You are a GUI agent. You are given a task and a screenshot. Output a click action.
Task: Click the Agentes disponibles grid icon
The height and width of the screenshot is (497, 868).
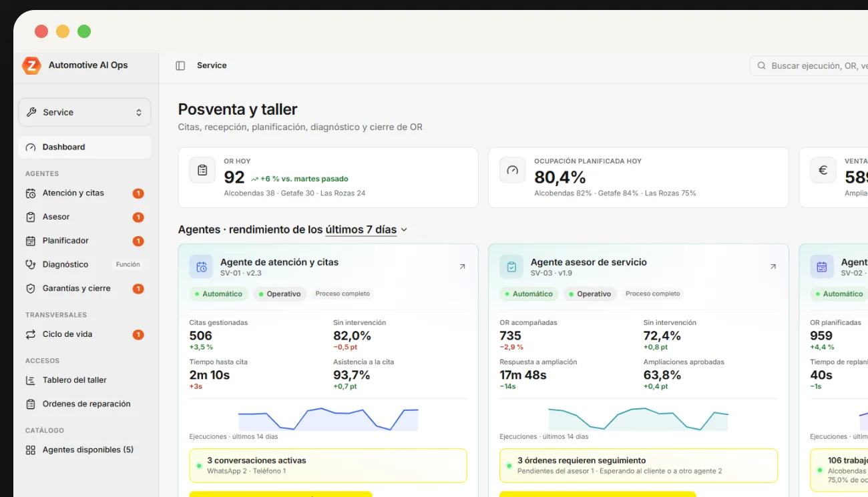pyautogui.click(x=31, y=450)
